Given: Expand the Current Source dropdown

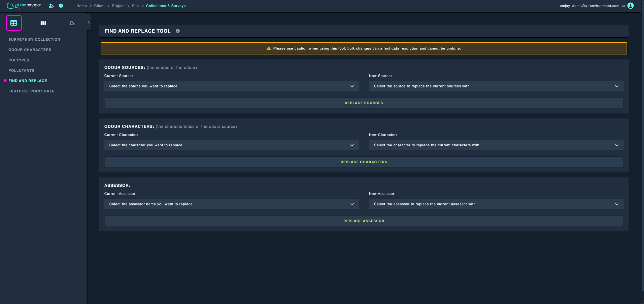Looking at the screenshot, I should pyautogui.click(x=232, y=86).
